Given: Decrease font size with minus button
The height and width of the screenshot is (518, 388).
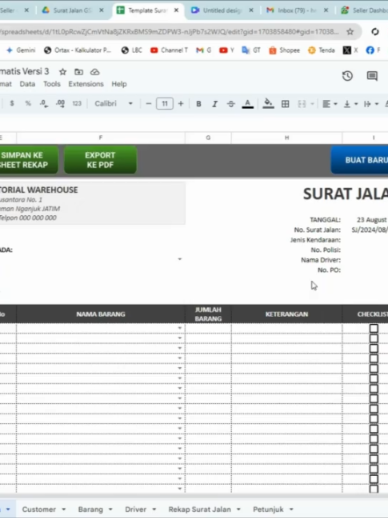Looking at the screenshot, I should click(149, 104).
